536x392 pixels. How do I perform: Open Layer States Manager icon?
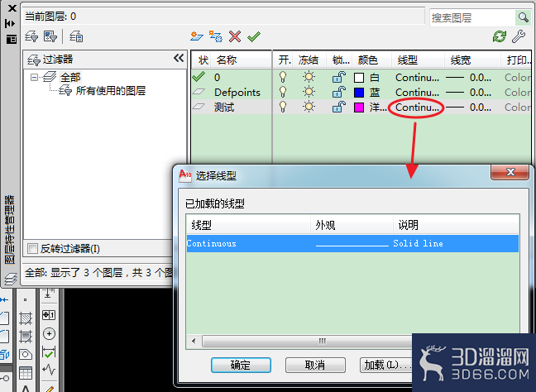pos(76,36)
